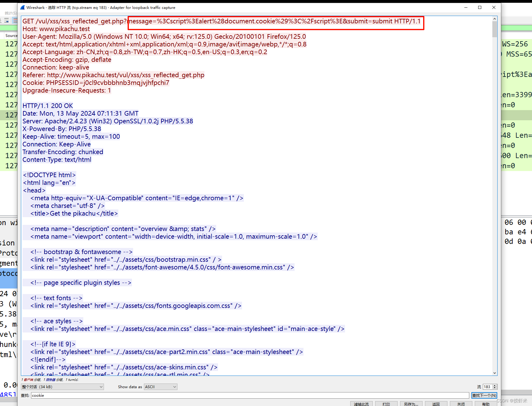Image resolution: width=532 pixels, height=406 pixels.
Task: Click the Source column header in the packet list
Action: click(x=11, y=36)
